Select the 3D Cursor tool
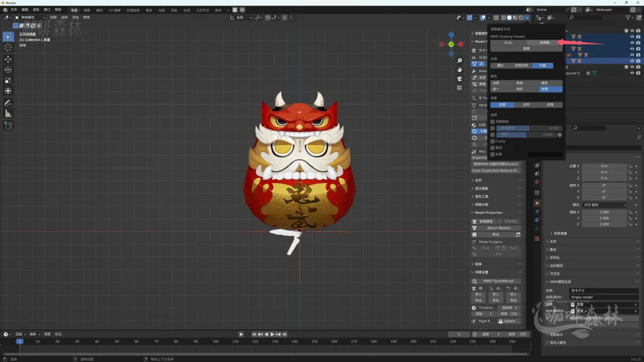 [8, 47]
